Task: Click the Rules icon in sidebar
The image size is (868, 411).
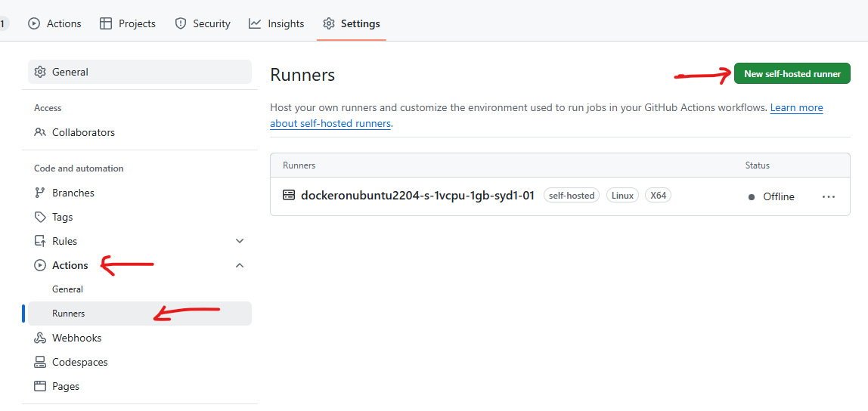Action: coord(40,241)
